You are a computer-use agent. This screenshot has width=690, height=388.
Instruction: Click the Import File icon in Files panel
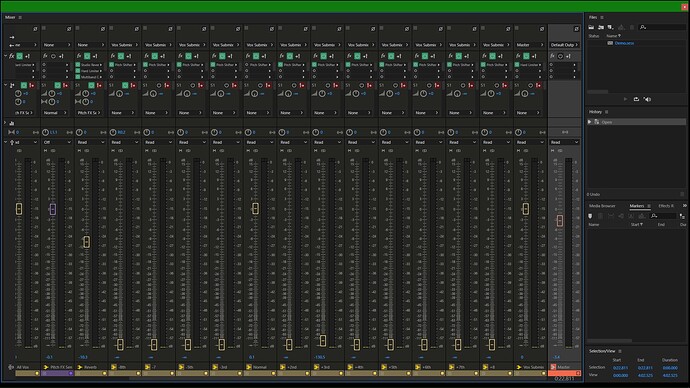coord(601,27)
